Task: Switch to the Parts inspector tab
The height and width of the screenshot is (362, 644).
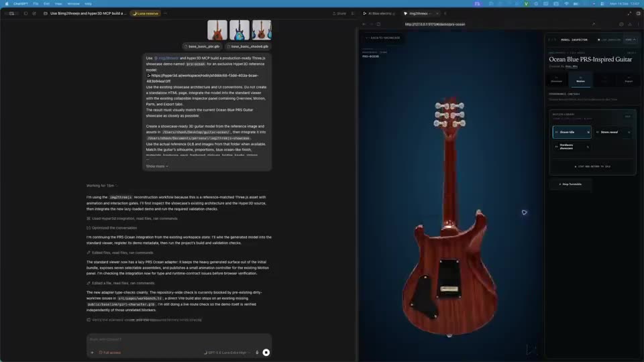Action: (x=604, y=80)
